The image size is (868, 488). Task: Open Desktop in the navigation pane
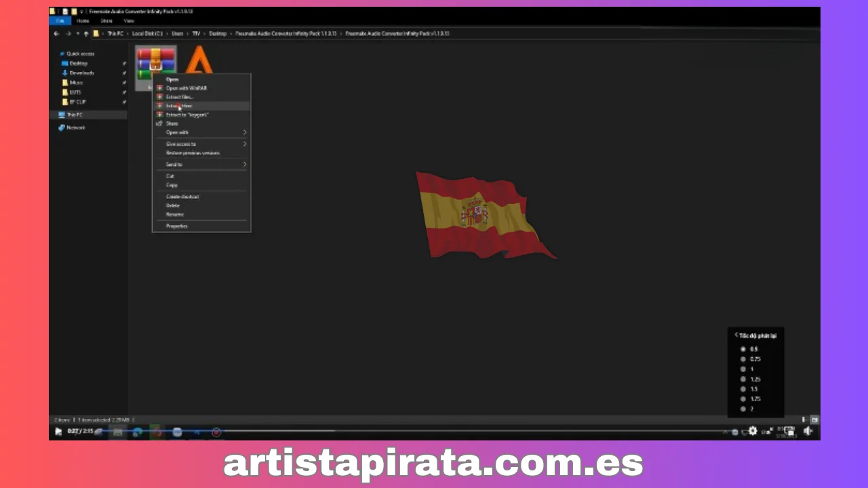click(x=78, y=63)
